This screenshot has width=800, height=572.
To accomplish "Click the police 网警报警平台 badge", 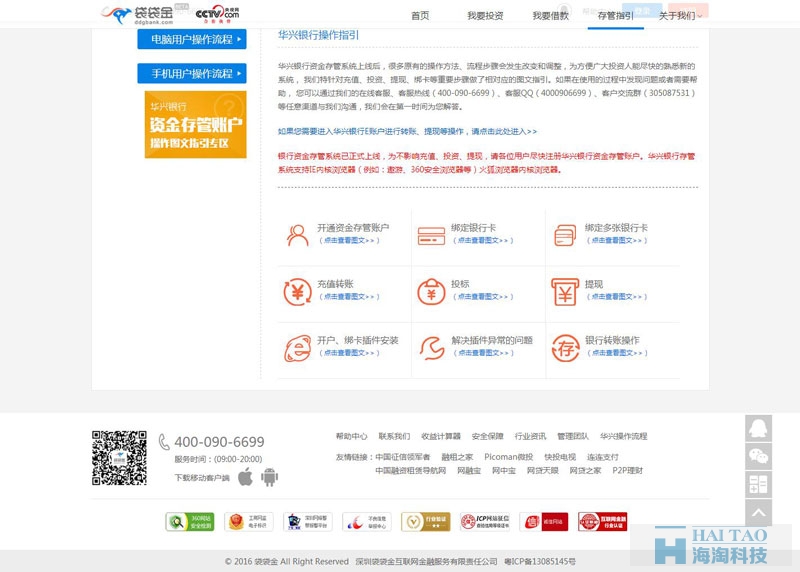I will coord(308,521).
